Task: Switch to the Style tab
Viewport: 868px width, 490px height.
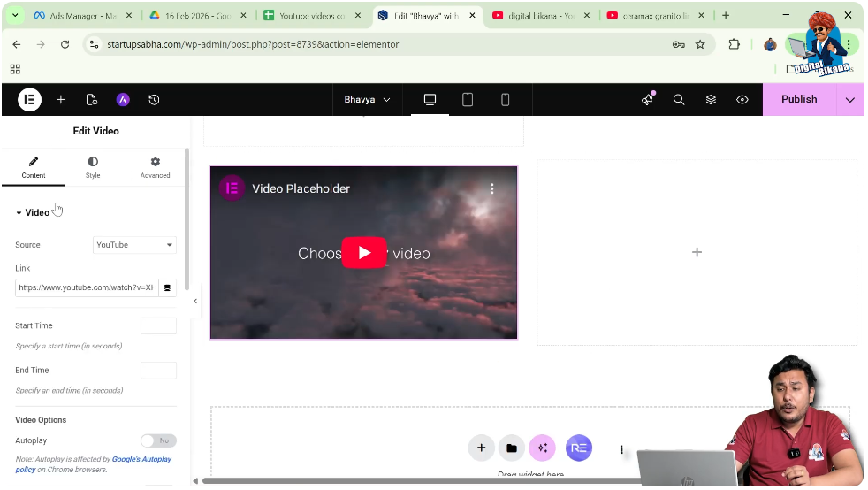Action: 93,168
